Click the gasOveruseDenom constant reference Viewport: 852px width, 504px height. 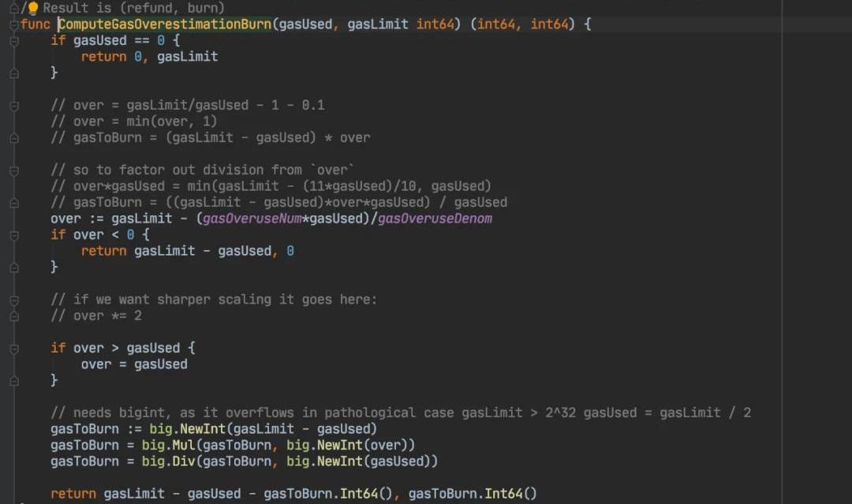435,218
